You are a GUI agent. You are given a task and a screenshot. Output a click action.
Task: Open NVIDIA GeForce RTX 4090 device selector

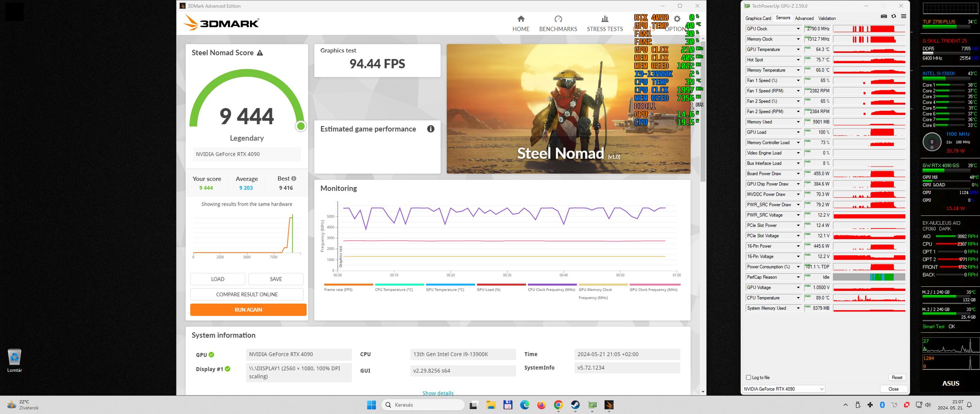point(783,389)
